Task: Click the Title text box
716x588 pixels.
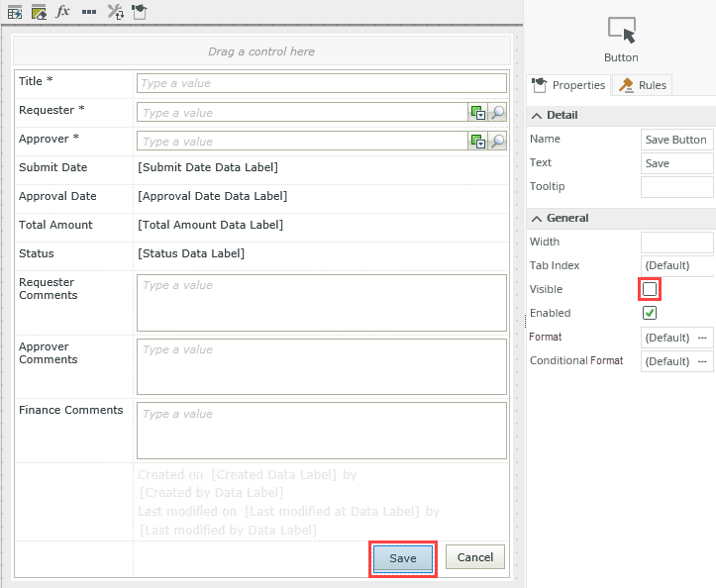Action: tap(322, 83)
